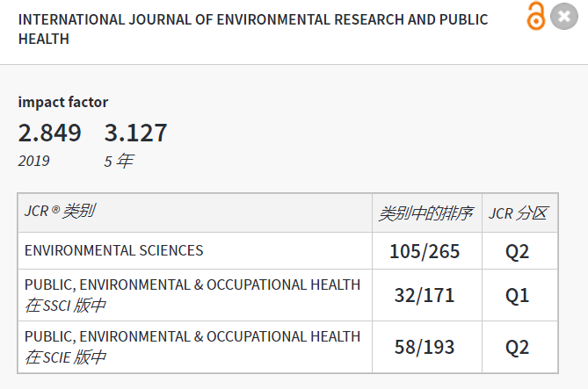Click the 'impact factor' label

(x=63, y=102)
